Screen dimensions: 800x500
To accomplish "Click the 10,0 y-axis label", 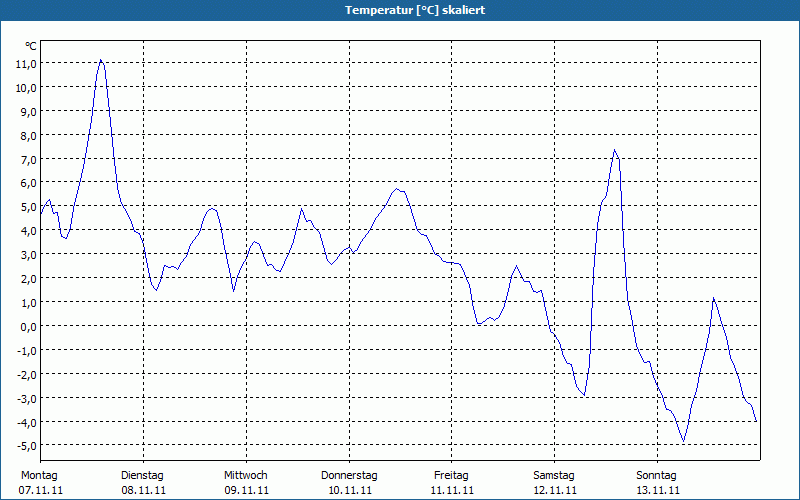I will (x=26, y=88).
